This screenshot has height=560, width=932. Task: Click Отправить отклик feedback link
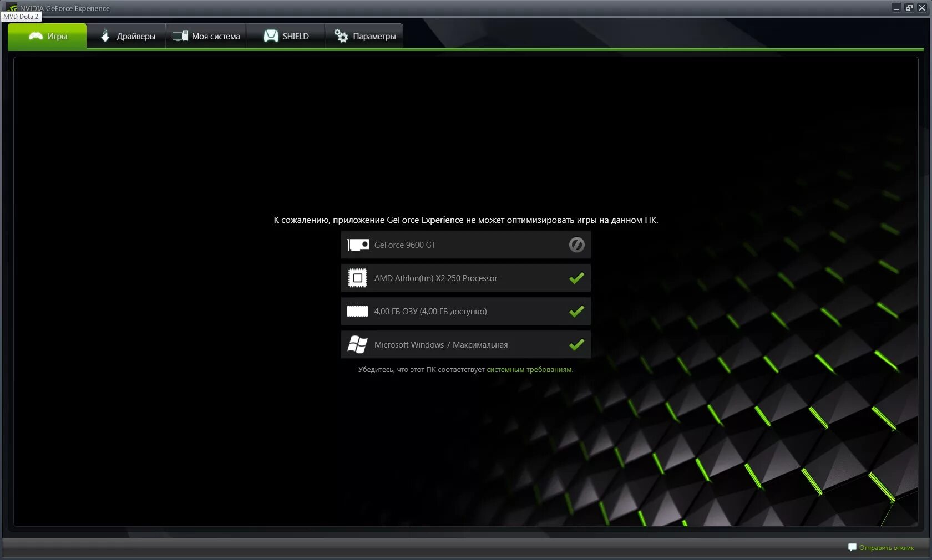pyautogui.click(x=887, y=548)
